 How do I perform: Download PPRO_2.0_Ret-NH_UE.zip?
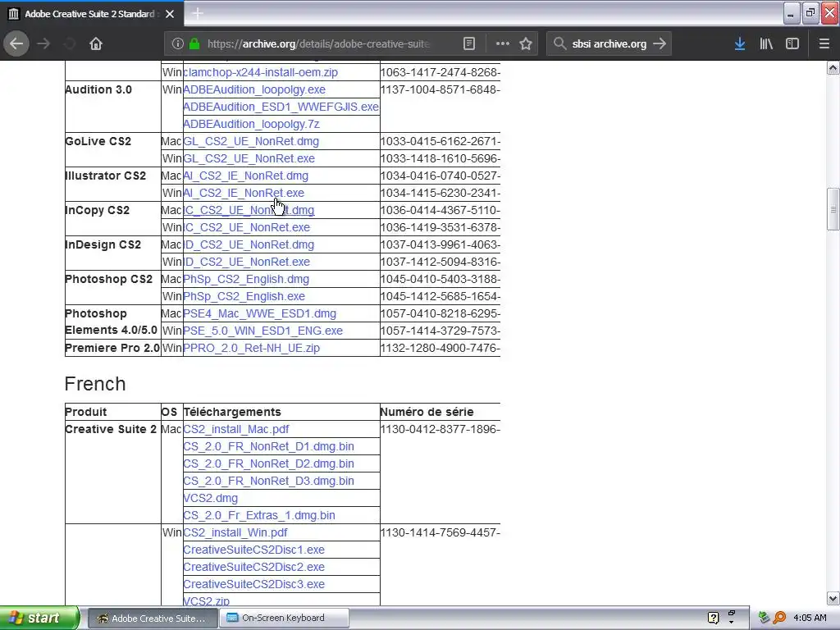point(251,348)
